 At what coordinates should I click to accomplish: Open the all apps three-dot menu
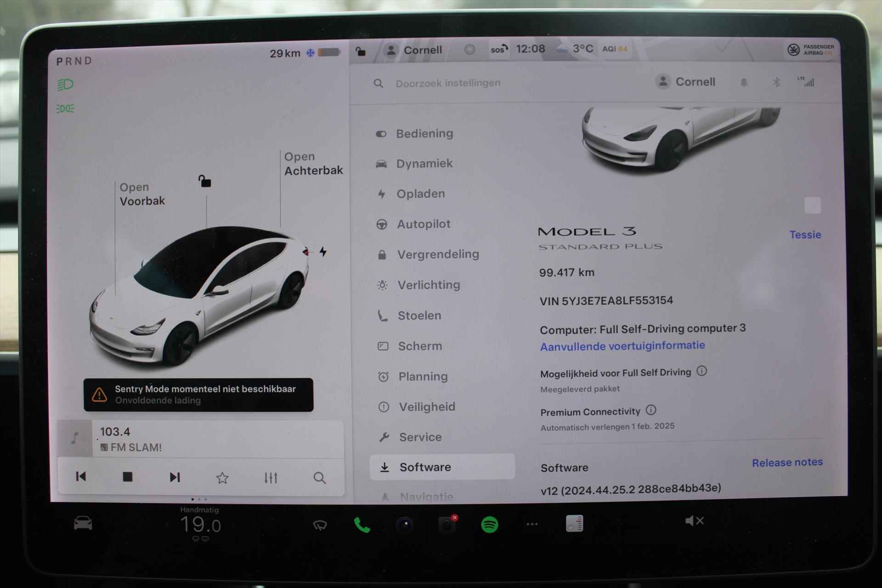click(532, 524)
